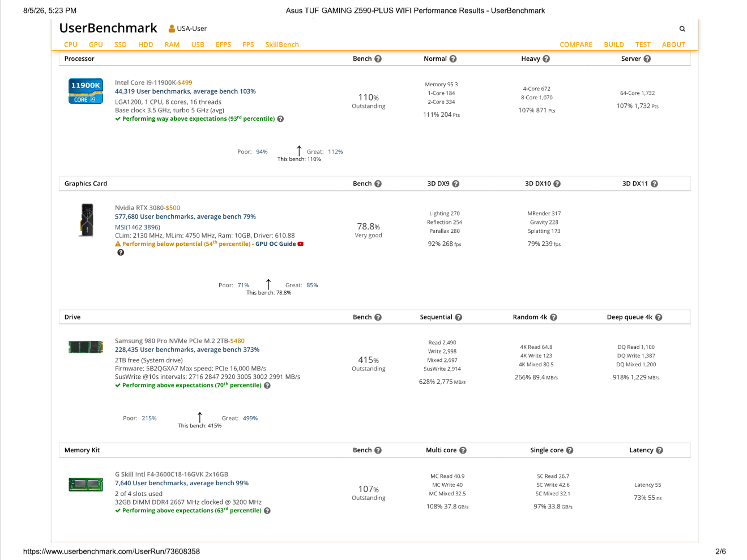Click the help icon beside Single core

[570, 450]
